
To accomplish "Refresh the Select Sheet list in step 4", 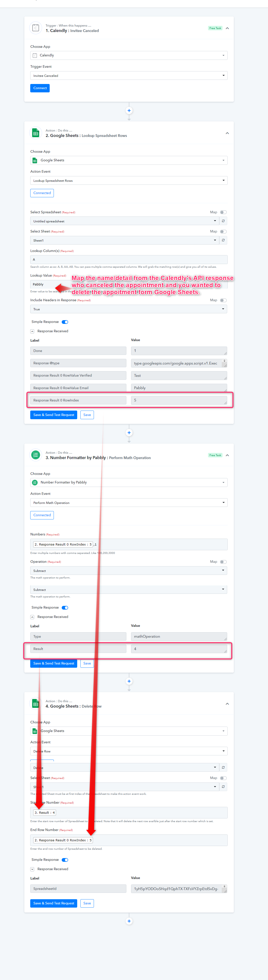I will (223, 786).
